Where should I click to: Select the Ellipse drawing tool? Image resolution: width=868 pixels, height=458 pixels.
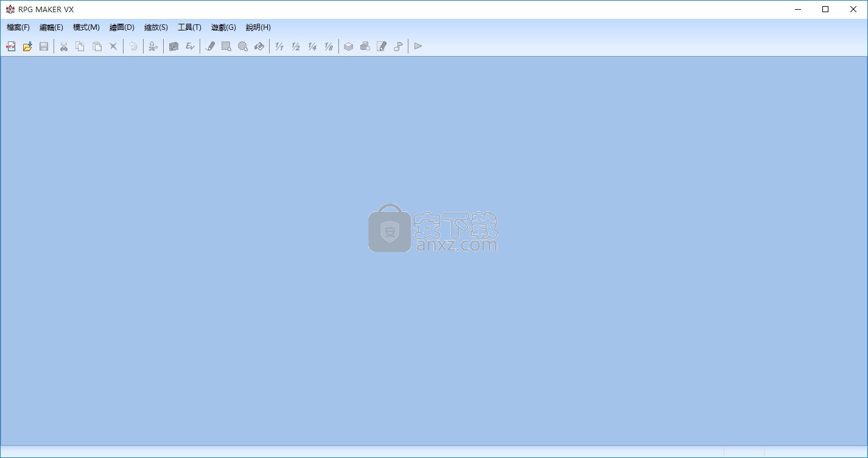(243, 46)
